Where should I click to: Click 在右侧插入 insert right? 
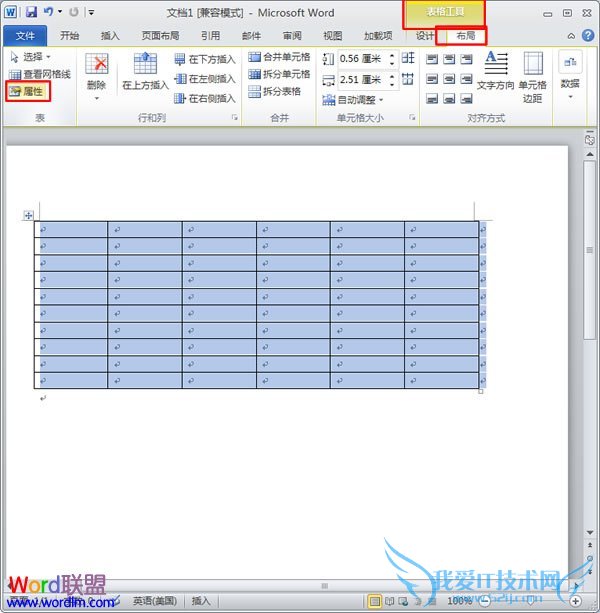pos(205,98)
